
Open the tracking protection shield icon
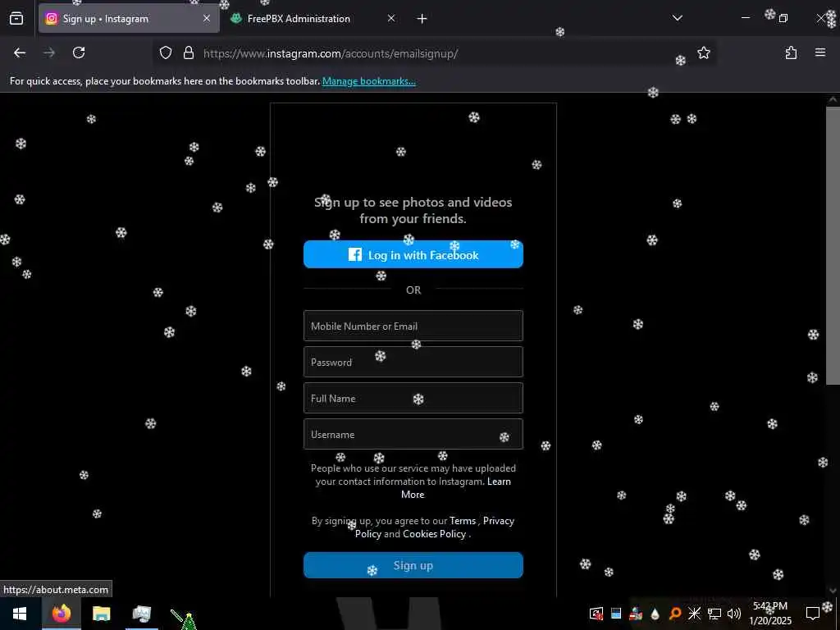click(x=166, y=52)
